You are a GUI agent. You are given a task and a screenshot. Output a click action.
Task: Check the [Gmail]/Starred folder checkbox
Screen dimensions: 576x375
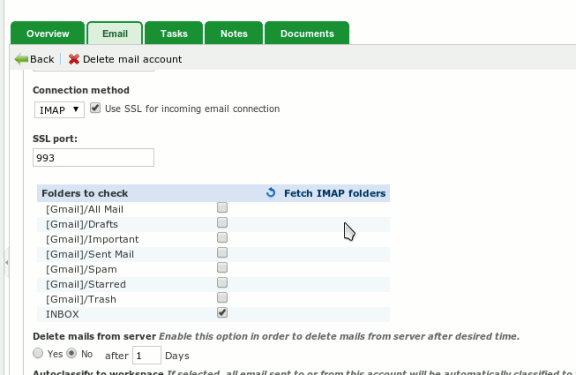(x=222, y=283)
